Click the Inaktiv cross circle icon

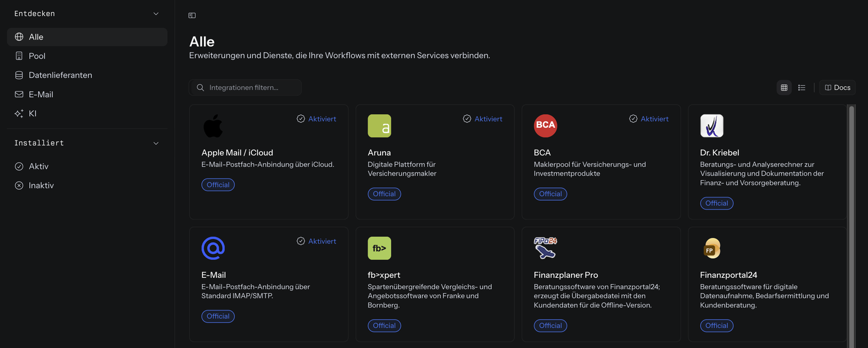[x=19, y=185]
